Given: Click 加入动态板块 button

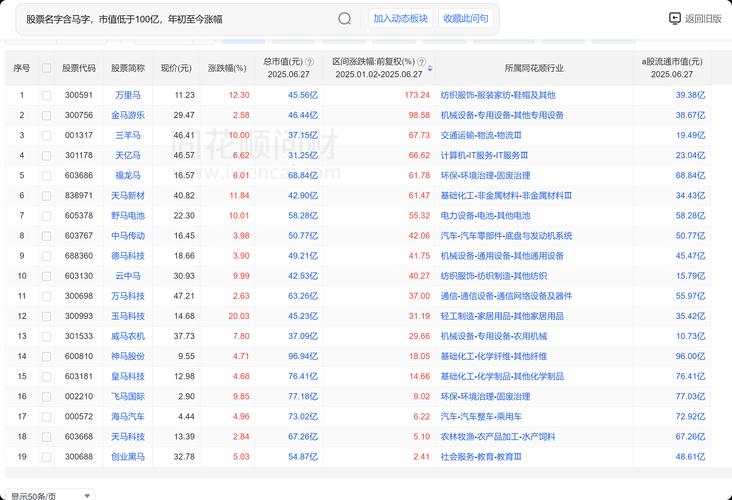Looking at the screenshot, I should click(401, 19).
